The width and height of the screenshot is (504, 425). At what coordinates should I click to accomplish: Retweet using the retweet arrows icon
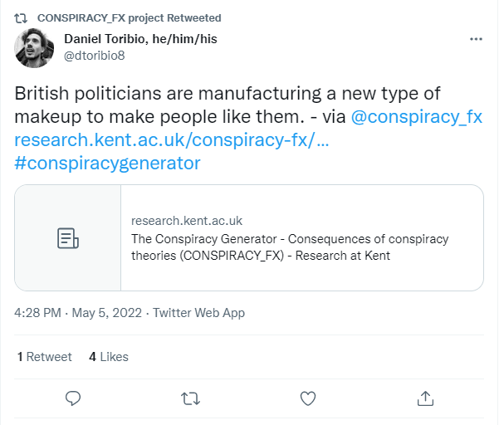point(191,398)
